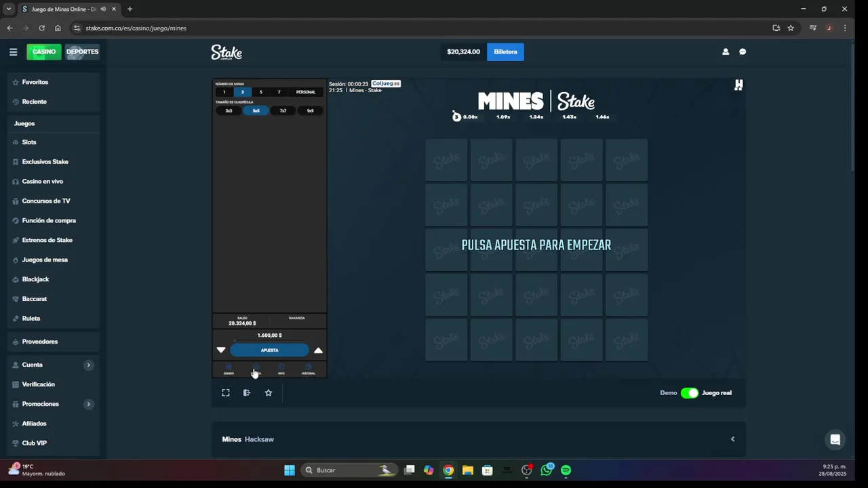This screenshot has width=868, height=488.
Task: Open WhatsApp from the taskbar
Action: tap(547, 470)
